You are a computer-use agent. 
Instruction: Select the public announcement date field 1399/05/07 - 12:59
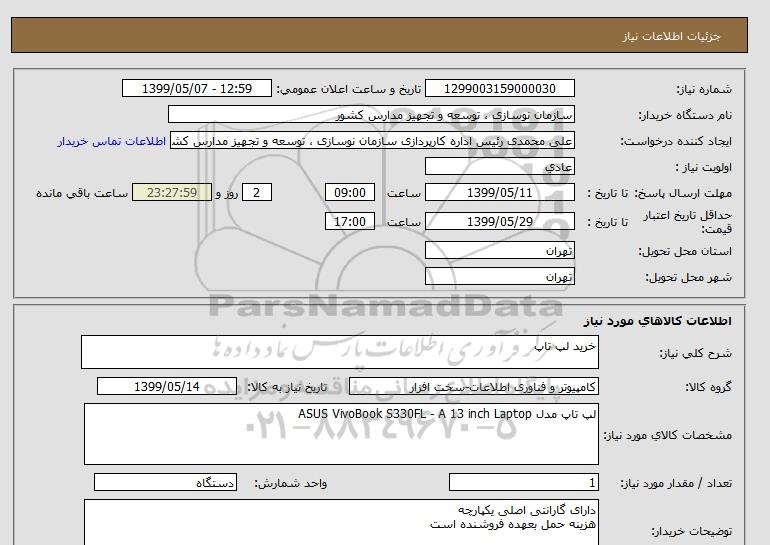pos(196,89)
